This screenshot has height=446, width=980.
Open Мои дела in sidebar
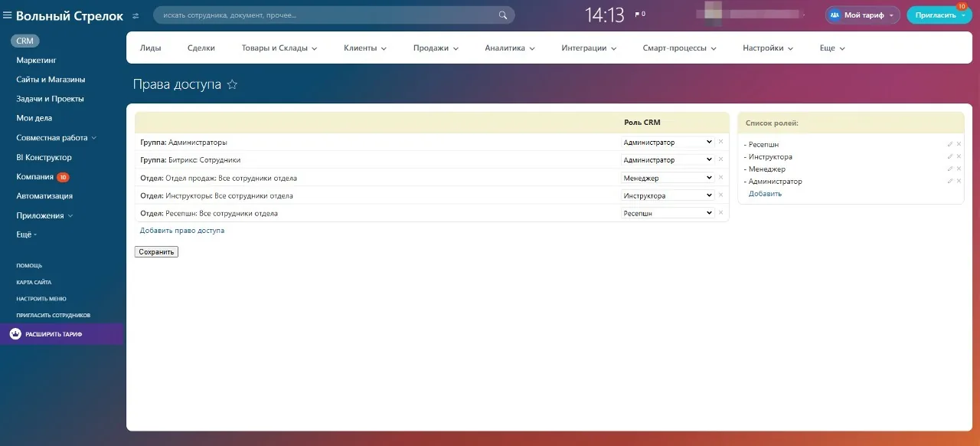pos(34,118)
